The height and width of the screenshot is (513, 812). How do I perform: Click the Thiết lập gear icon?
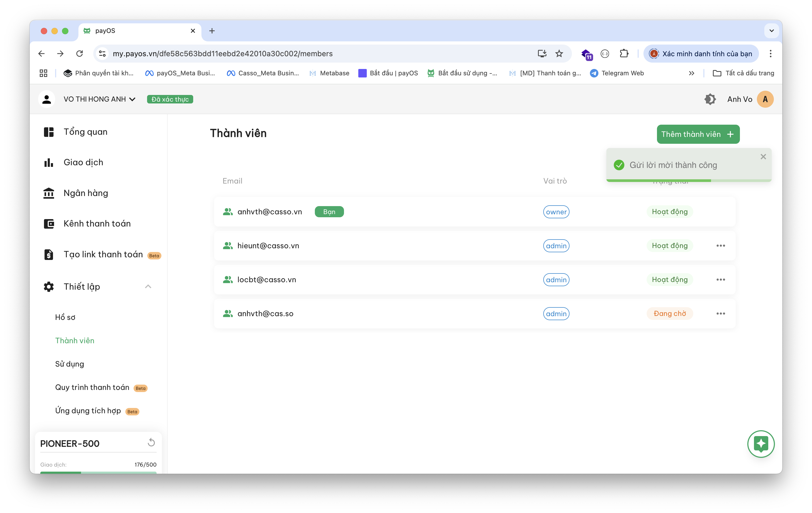click(x=49, y=286)
